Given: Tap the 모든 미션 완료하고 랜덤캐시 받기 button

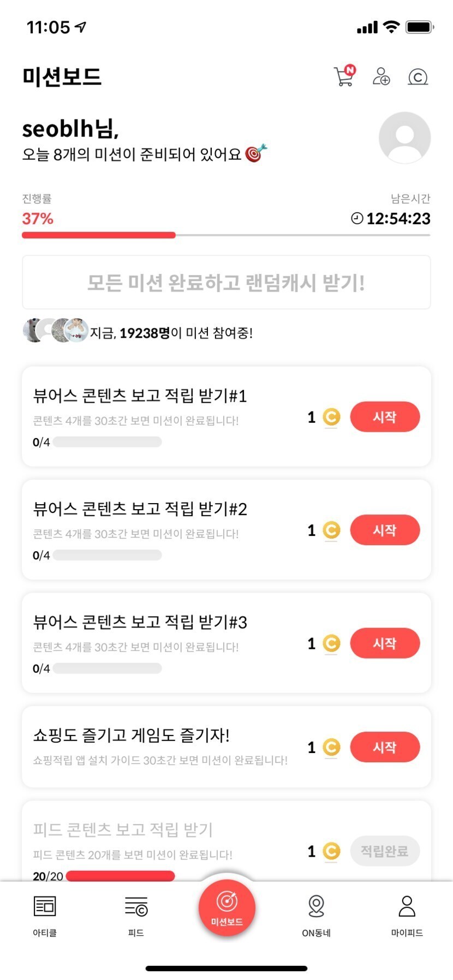Looking at the screenshot, I should point(226,282).
